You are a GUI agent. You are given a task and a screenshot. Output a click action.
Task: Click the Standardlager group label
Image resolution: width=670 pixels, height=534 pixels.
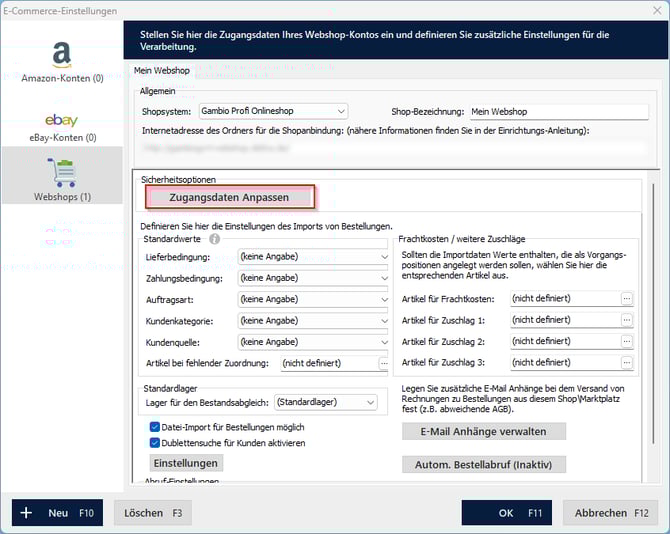170,388
